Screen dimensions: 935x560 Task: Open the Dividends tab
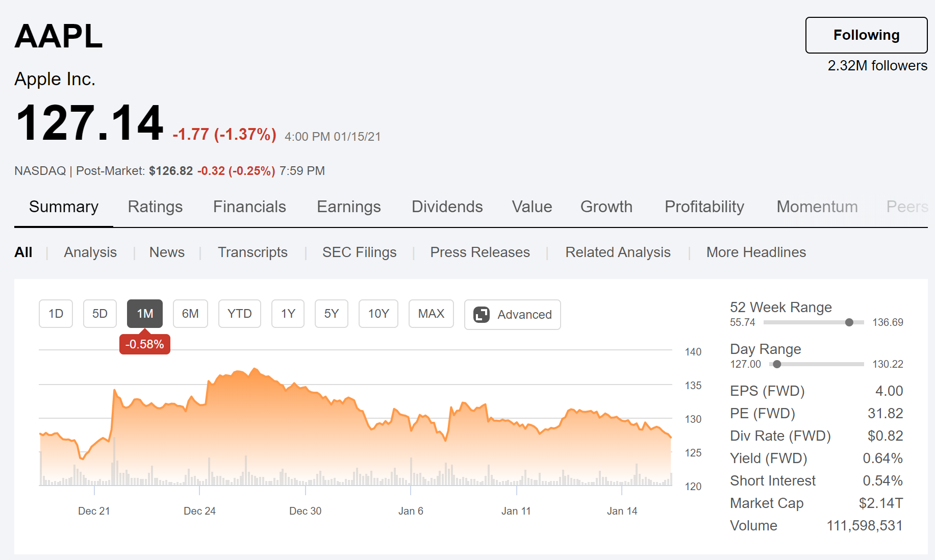pos(447,207)
